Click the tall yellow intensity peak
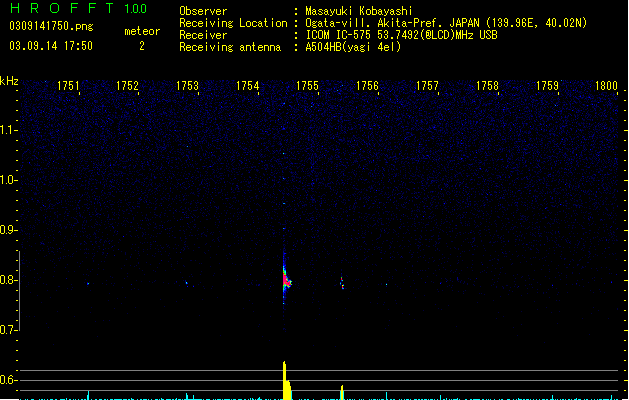 pos(286,380)
